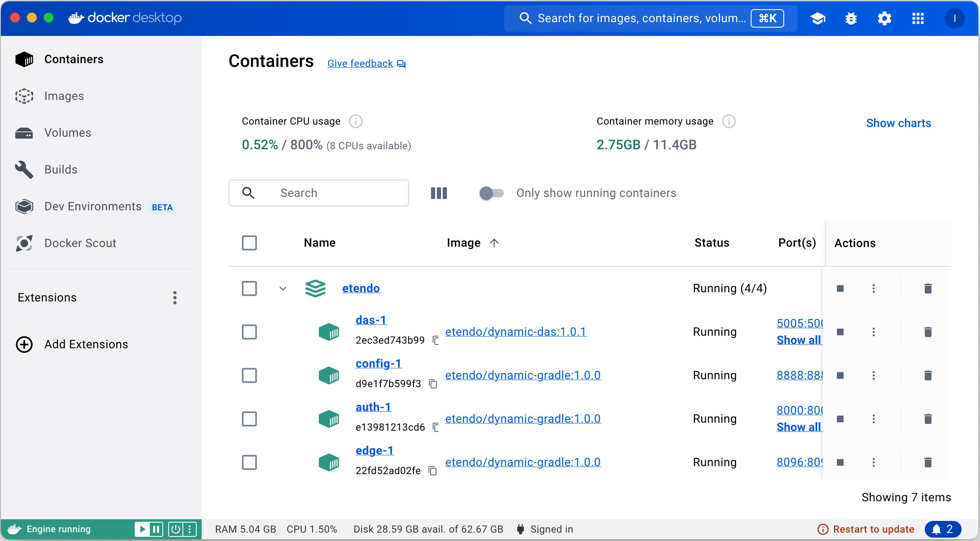
Task: Toggle Only show running containers
Action: coord(491,193)
